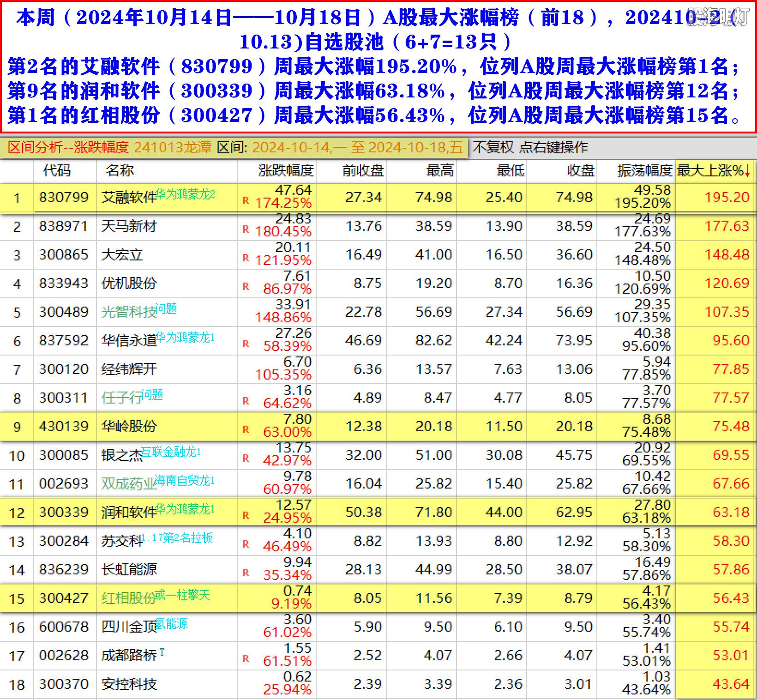This screenshot has width=757, height=700.
Task: Select stock name 成都路桥
Action: tap(129, 656)
